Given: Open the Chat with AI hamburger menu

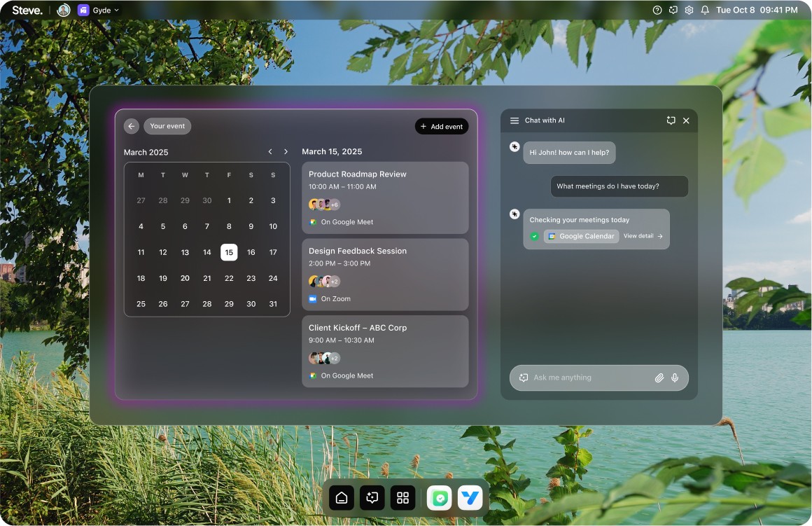Looking at the screenshot, I should click(x=514, y=120).
